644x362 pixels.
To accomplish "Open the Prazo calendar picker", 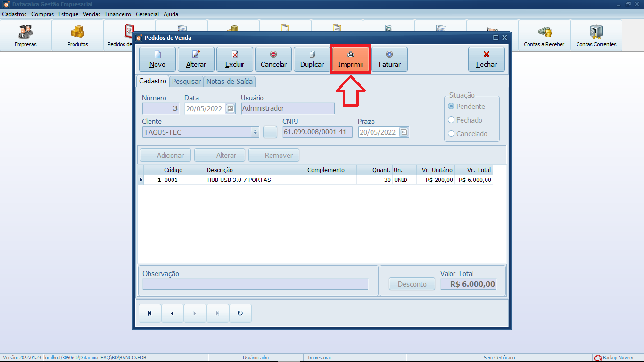I will tap(404, 132).
